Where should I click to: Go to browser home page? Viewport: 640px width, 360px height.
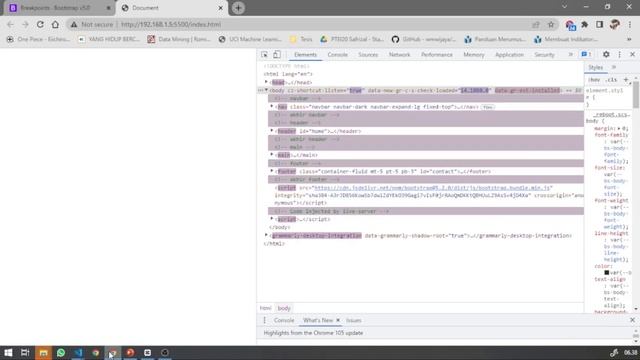(x=55, y=24)
